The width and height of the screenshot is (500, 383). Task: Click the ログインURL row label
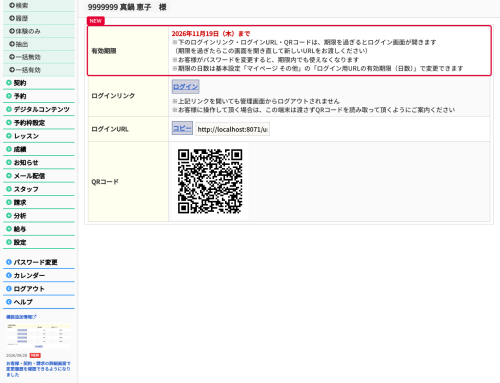pyautogui.click(x=110, y=129)
